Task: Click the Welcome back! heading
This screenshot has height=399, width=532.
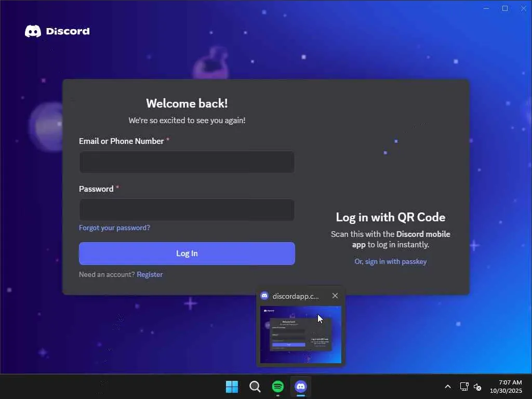Action: (x=187, y=103)
